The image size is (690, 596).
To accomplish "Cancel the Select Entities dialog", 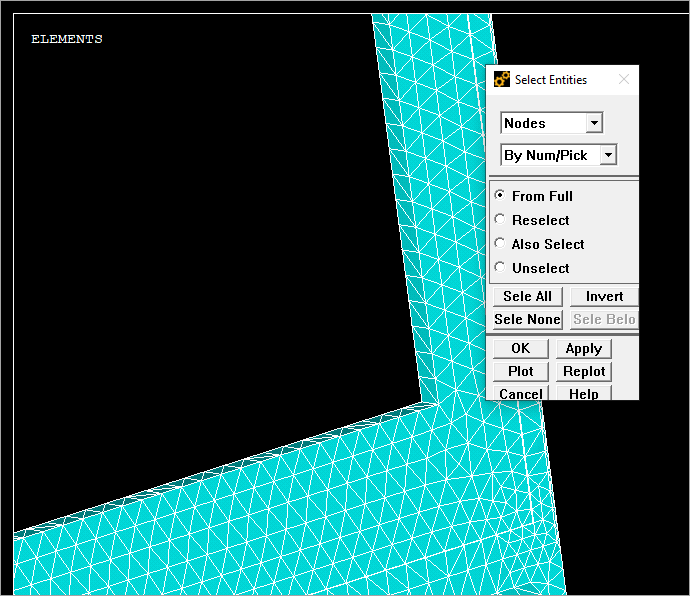I will [x=521, y=393].
